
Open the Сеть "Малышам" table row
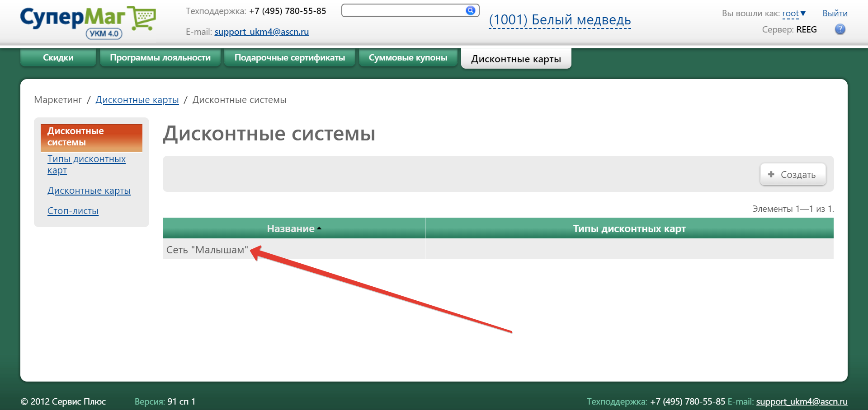[207, 250]
